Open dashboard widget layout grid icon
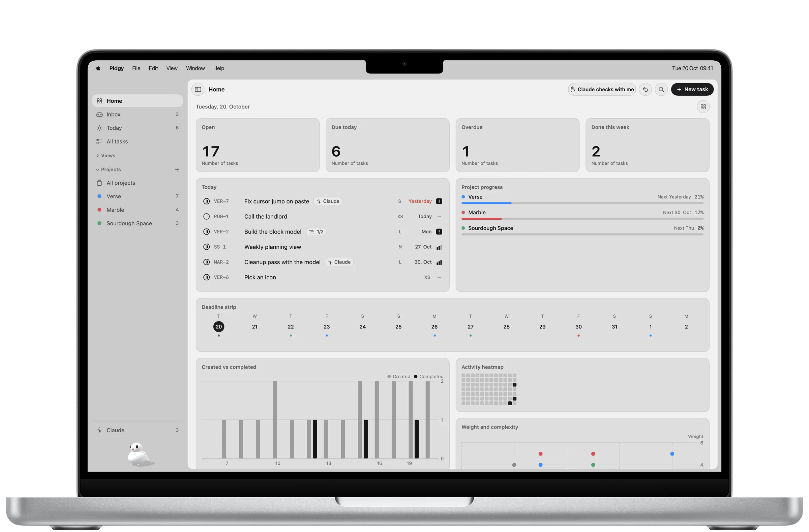The width and height of the screenshot is (809, 532). 703,107
